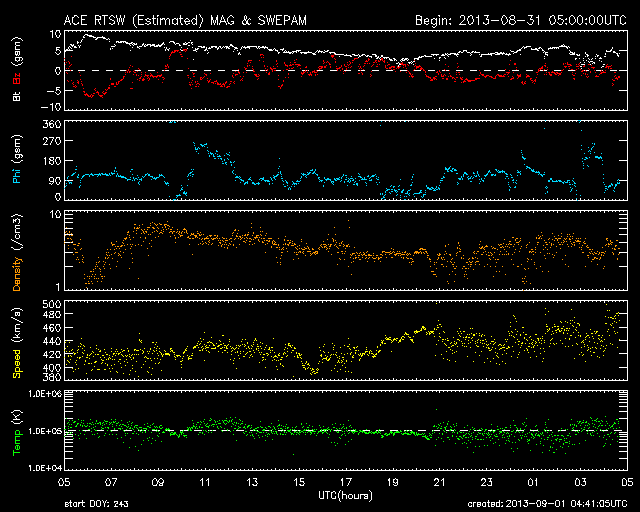
Task: Click the '07' hour label on the time axis
Action: tap(111, 482)
